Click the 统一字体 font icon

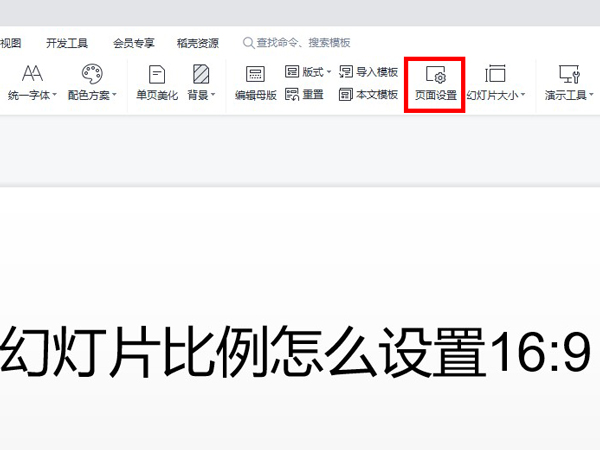[33, 75]
